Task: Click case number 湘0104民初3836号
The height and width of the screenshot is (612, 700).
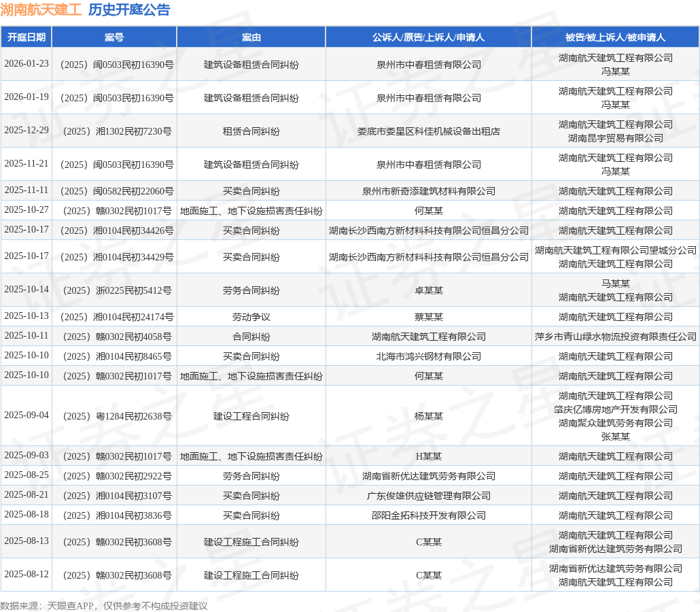Action: point(117,515)
